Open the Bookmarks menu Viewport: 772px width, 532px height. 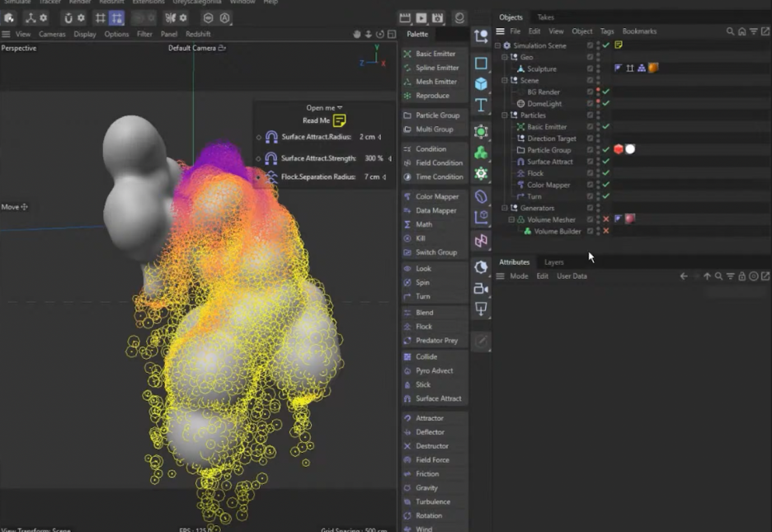[639, 31]
